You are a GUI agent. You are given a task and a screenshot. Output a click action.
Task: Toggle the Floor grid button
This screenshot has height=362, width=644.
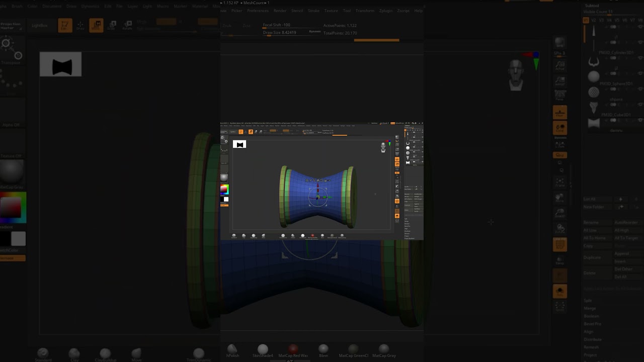[x=559, y=112]
